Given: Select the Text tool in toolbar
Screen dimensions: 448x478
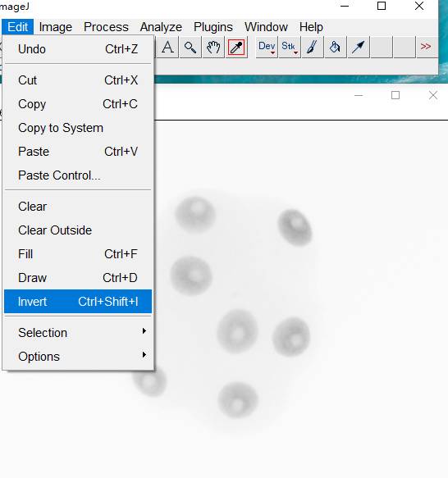Looking at the screenshot, I should 167,48.
